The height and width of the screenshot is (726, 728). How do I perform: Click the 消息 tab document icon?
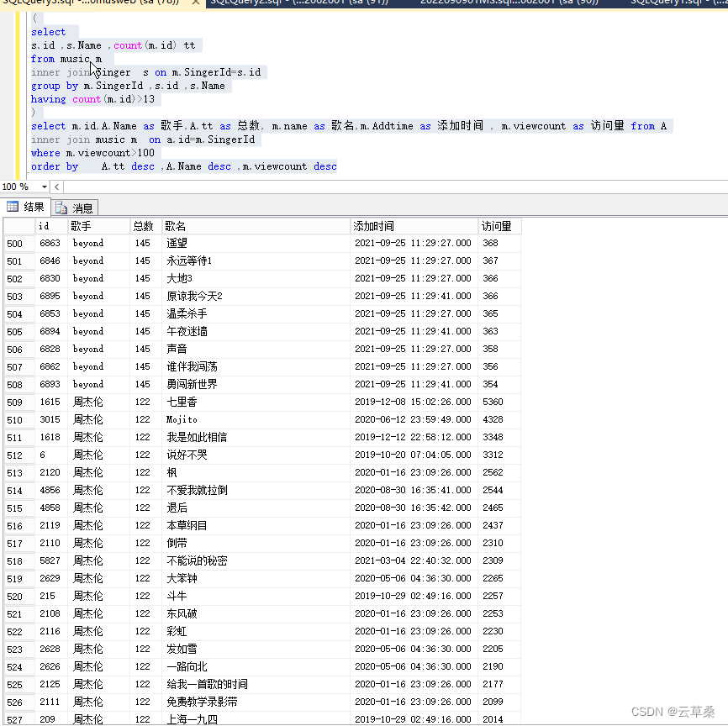coord(61,208)
